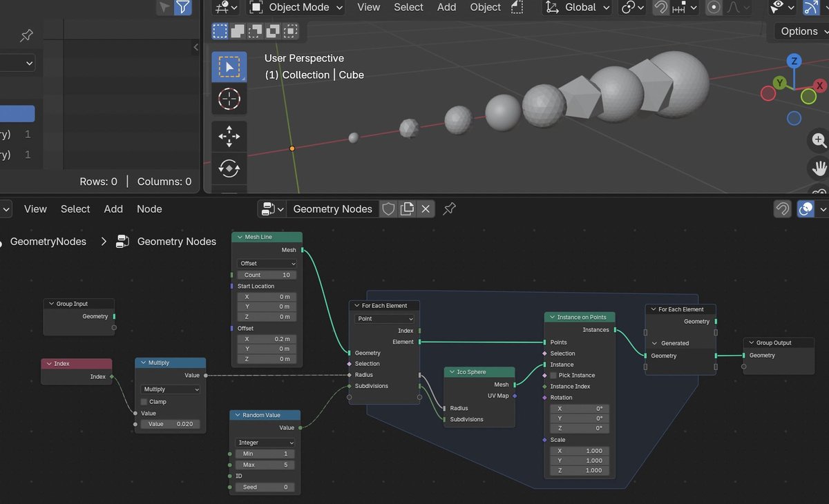
Task: Select the Subtract selection mode icon
Action: pos(256,31)
